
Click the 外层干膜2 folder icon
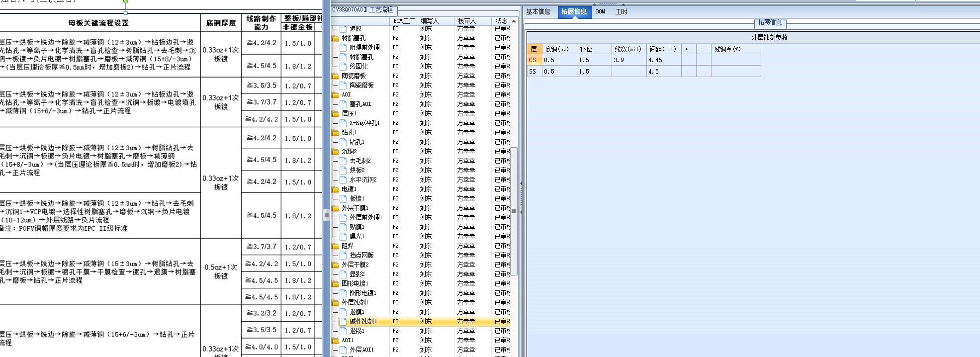(x=336, y=265)
